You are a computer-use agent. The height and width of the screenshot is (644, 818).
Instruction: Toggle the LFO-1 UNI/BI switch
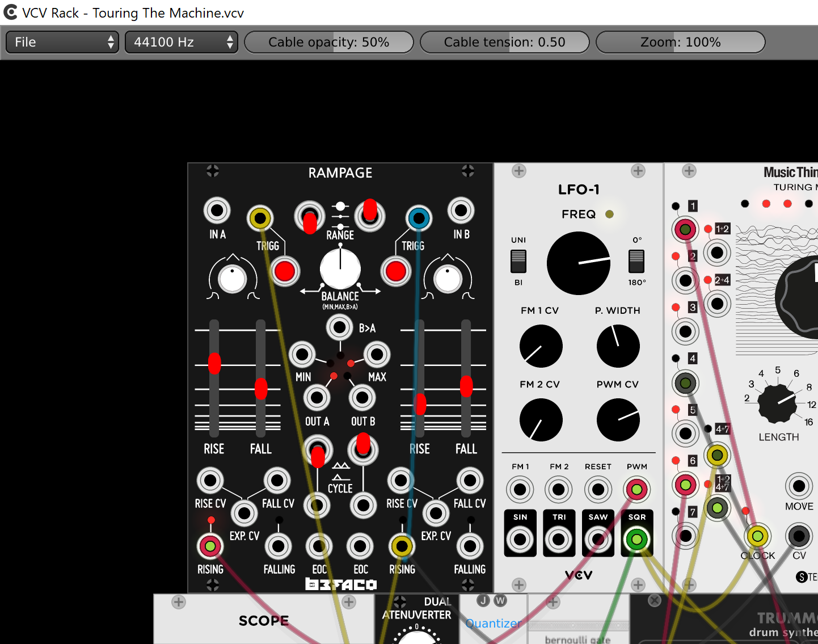pos(518,262)
